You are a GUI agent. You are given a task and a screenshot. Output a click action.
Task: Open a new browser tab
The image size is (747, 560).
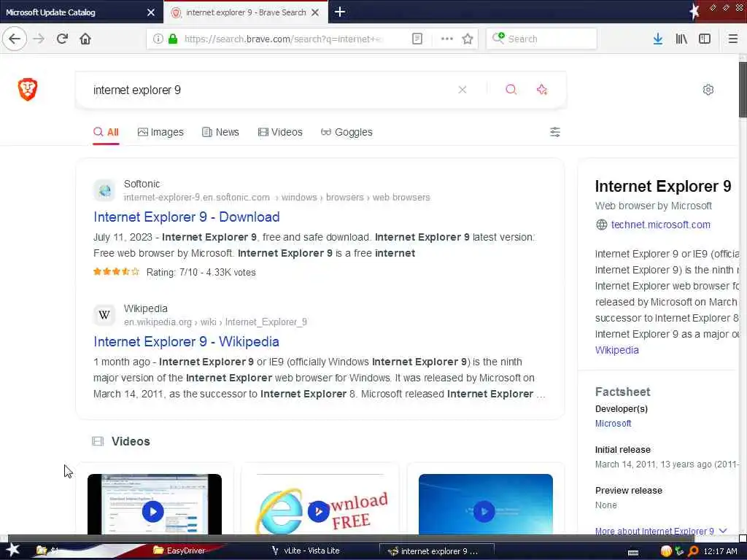(340, 12)
